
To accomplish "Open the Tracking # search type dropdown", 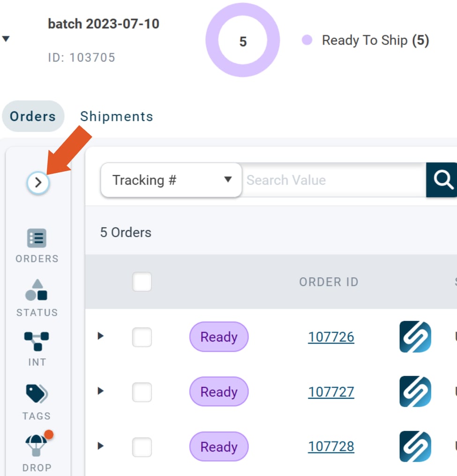I will pos(171,180).
